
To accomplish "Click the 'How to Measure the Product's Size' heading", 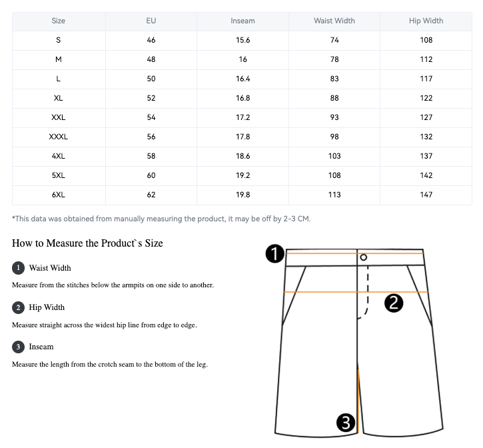I will [x=87, y=243].
